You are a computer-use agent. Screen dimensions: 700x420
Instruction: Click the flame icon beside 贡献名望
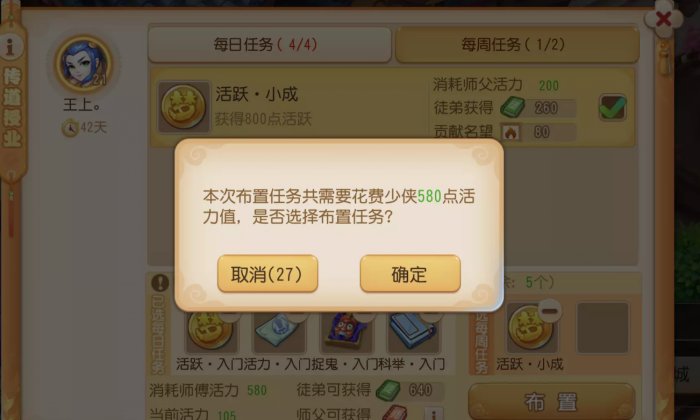coord(510,132)
